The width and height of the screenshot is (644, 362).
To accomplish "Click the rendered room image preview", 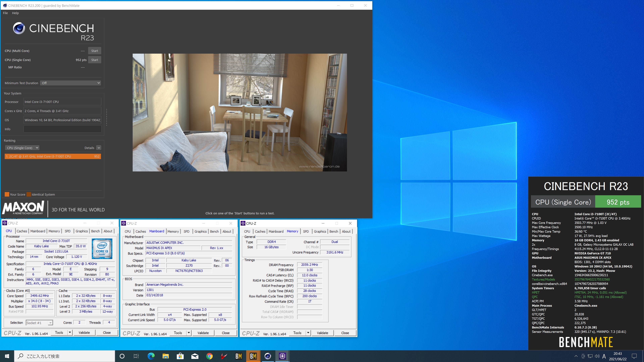I will [239, 112].
